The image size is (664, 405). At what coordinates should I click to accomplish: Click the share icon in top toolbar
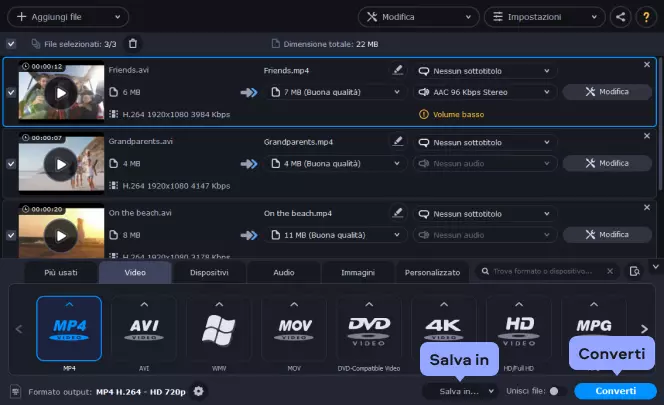(x=620, y=17)
